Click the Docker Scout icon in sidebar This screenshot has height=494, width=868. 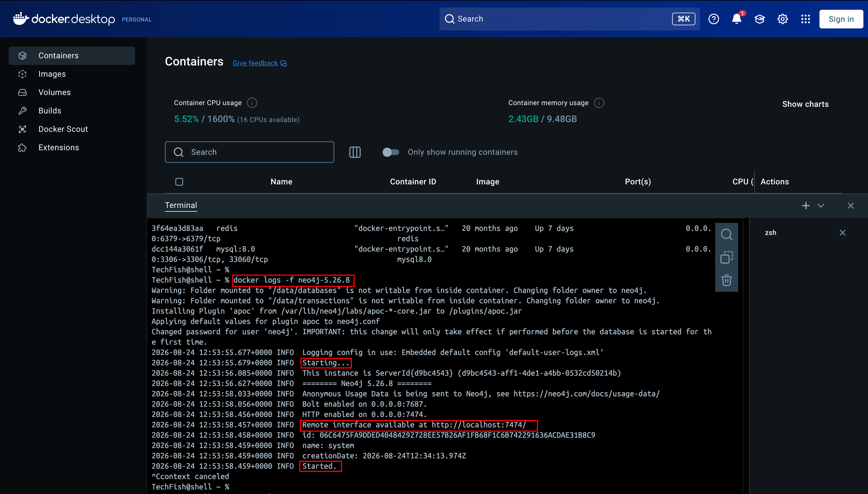pyautogui.click(x=22, y=129)
